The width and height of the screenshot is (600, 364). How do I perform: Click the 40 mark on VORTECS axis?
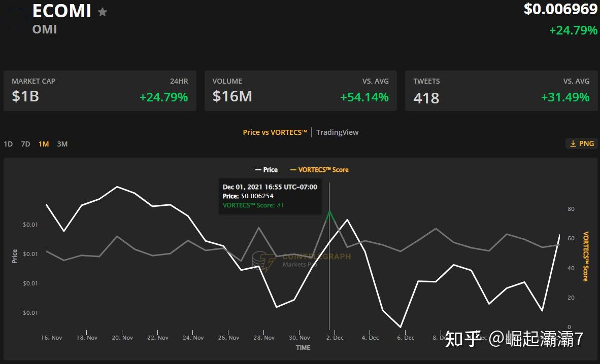[571, 268]
